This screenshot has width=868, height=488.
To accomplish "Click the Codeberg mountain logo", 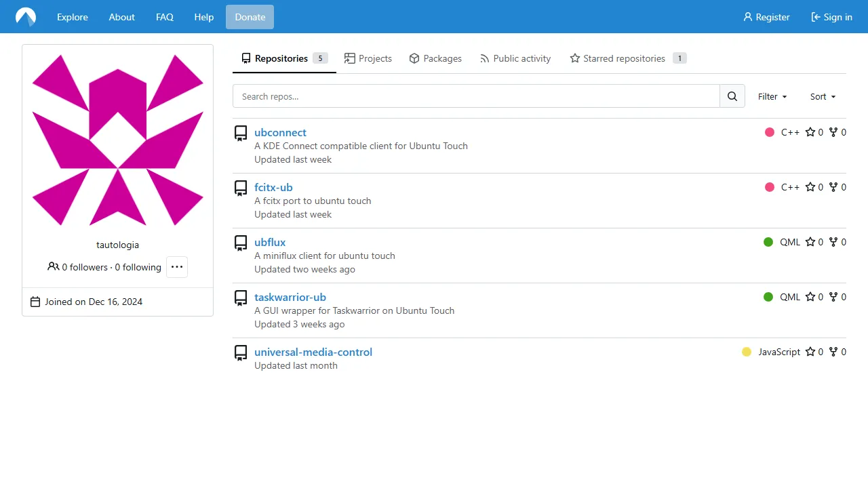I will 26,17.
